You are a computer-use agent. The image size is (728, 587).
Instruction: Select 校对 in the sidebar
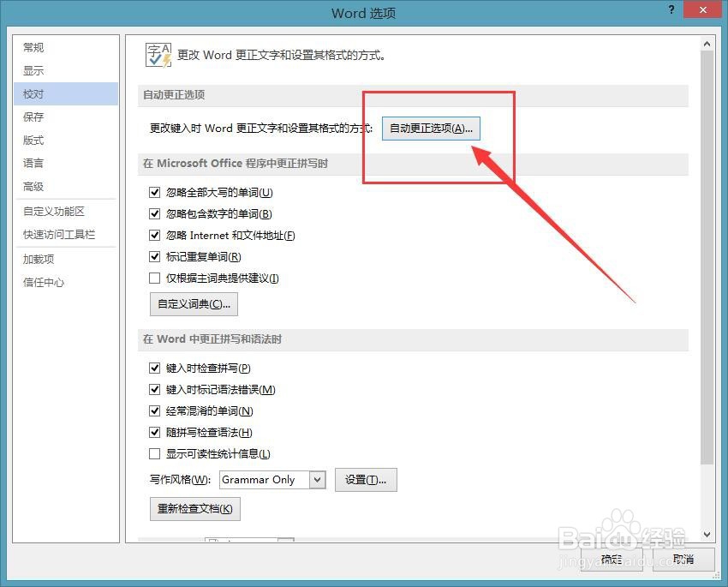coord(66,94)
